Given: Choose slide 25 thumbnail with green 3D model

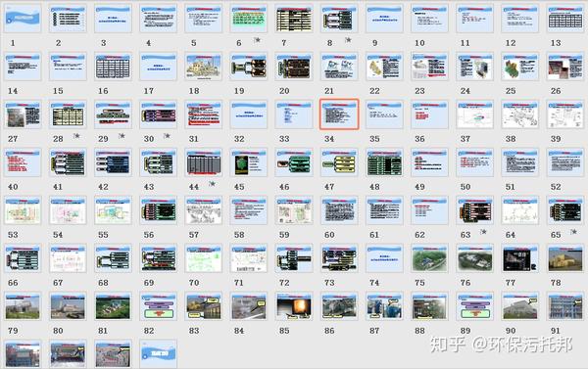Looking at the screenshot, I should pyautogui.click(x=520, y=67).
